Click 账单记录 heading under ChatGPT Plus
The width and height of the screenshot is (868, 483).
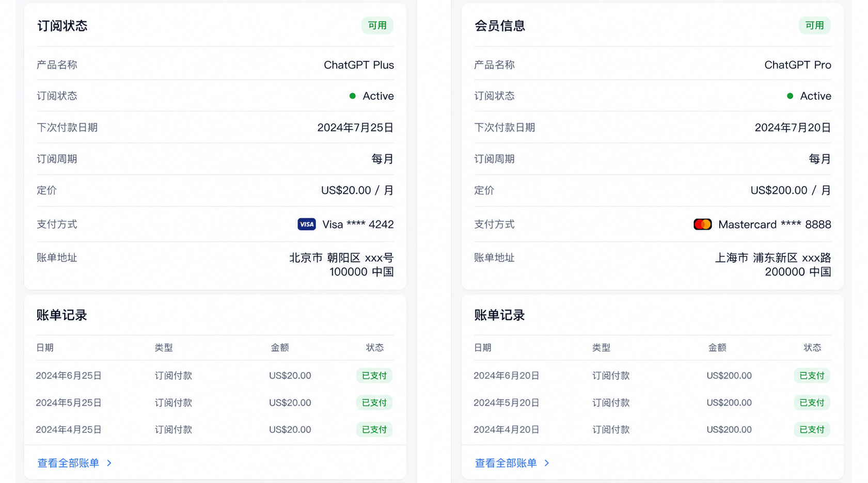coord(62,315)
